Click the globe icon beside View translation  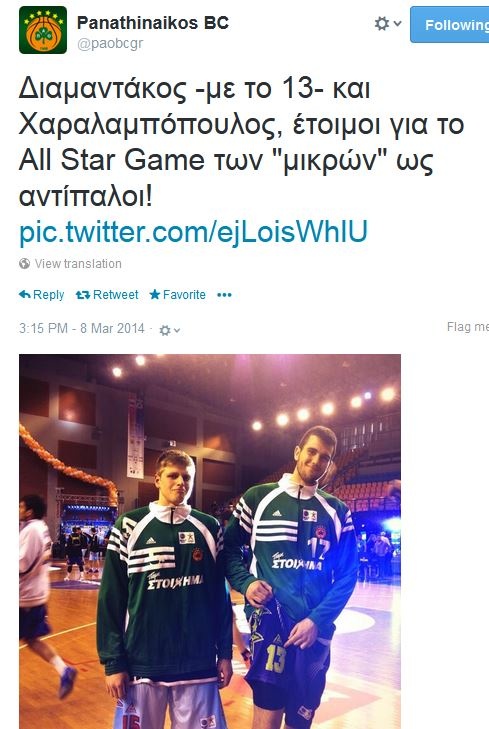click(25, 264)
